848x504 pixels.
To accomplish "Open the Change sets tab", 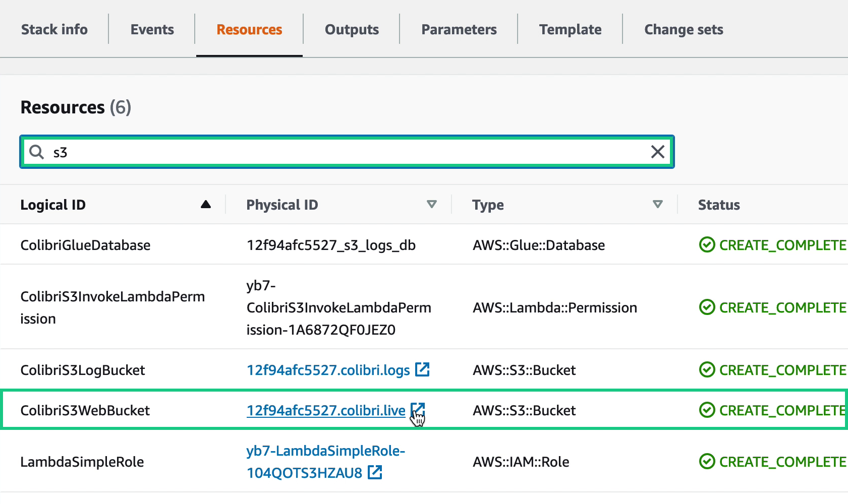I will tap(684, 30).
